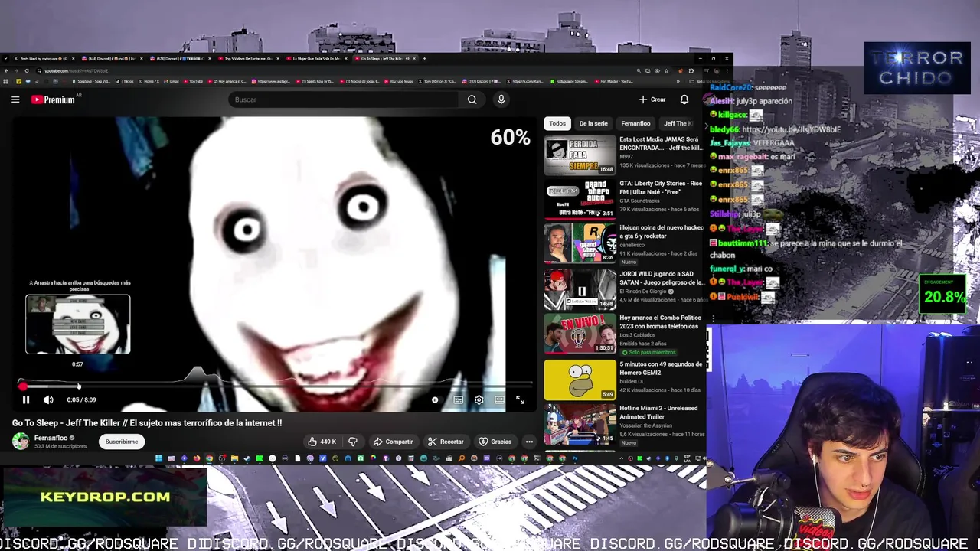Open Illojuan opina del nuevo hackeo video thumbnail
This screenshot has width=980, height=551.
coord(580,243)
